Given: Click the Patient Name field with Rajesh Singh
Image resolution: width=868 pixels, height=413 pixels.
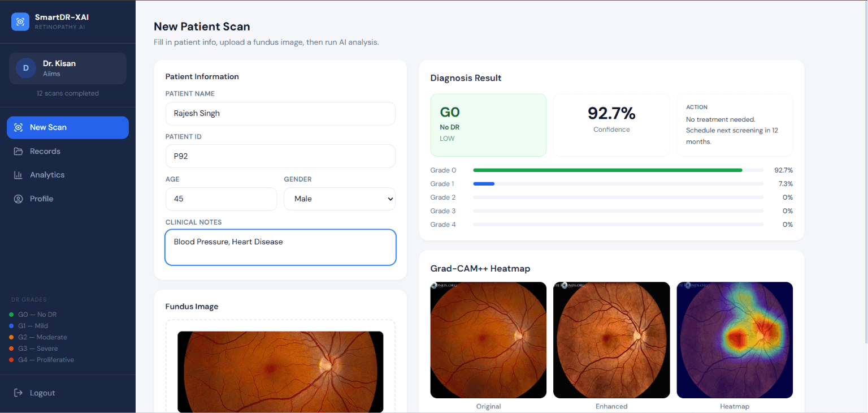Looking at the screenshot, I should (280, 113).
